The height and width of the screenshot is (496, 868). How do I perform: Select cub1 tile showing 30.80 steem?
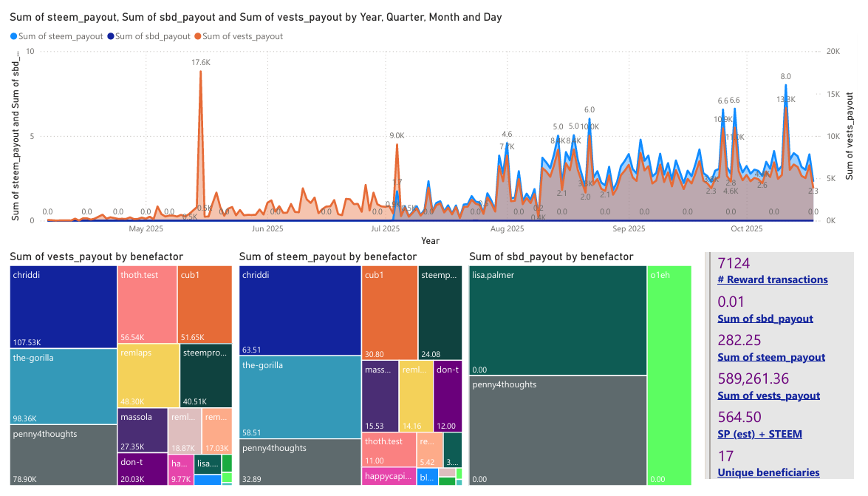pyautogui.click(x=390, y=313)
